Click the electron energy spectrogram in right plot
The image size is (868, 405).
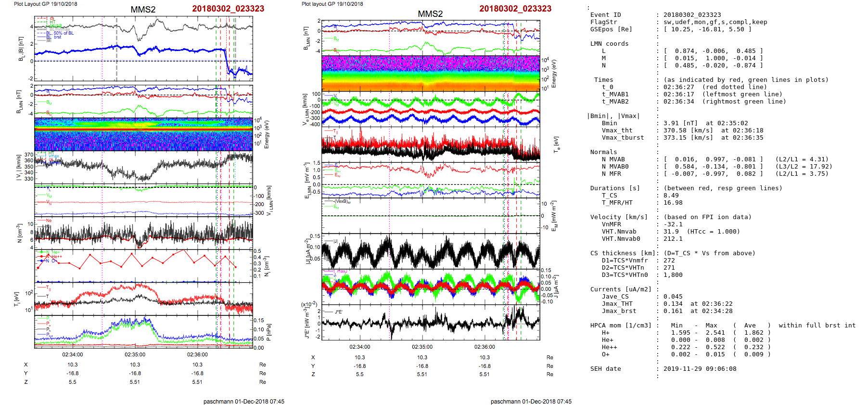431,73
